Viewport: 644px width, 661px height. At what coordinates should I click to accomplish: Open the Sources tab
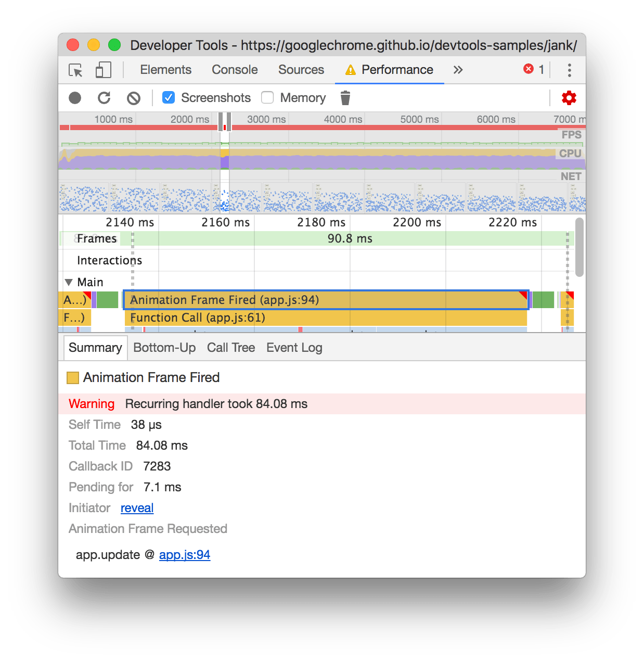(x=301, y=70)
